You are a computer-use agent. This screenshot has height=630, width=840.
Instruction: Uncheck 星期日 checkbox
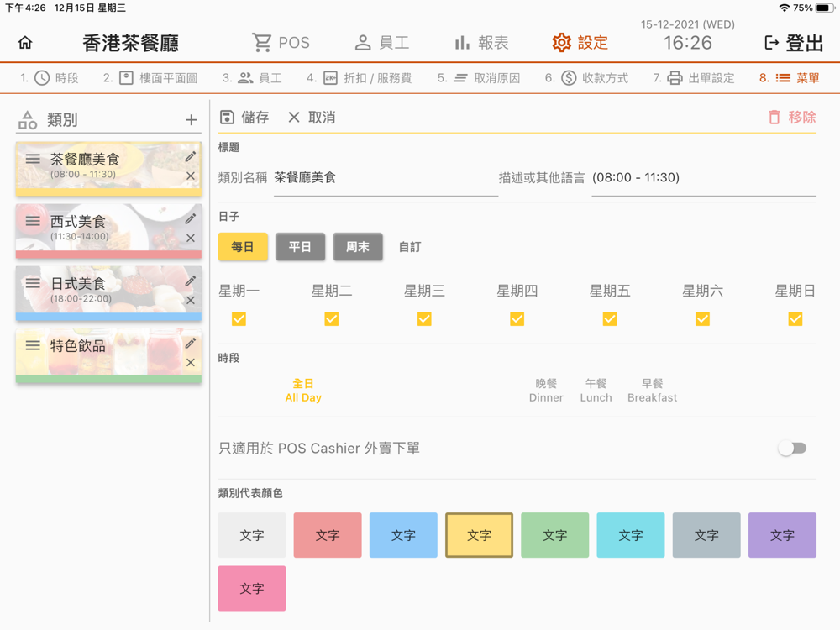[795, 319]
